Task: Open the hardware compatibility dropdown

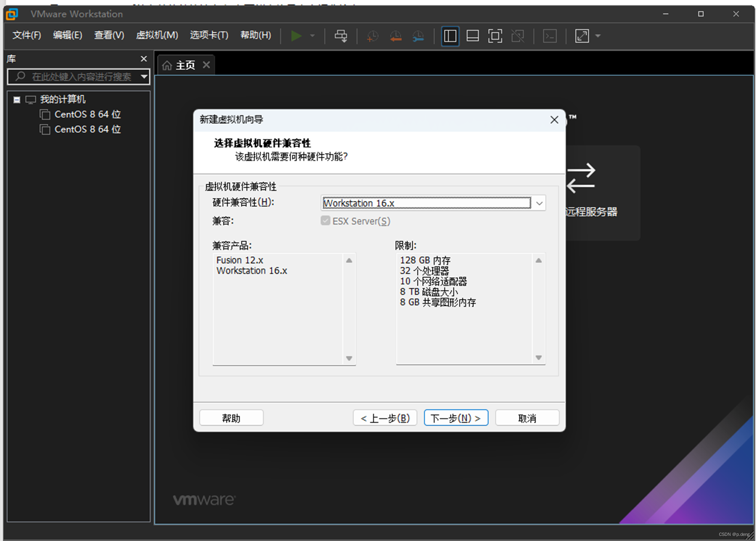Action: pos(539,203)
